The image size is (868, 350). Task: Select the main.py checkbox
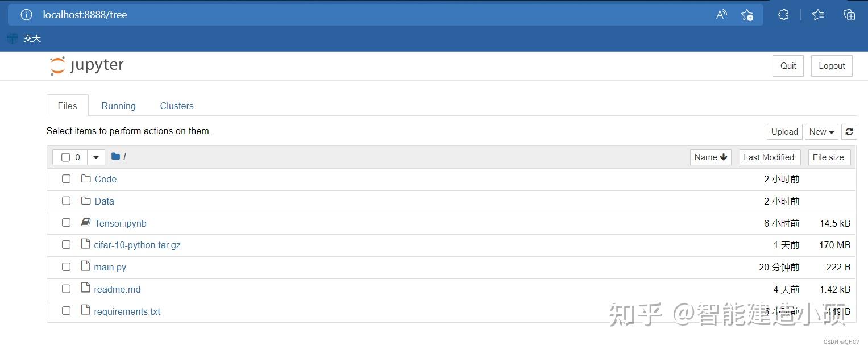67,267
